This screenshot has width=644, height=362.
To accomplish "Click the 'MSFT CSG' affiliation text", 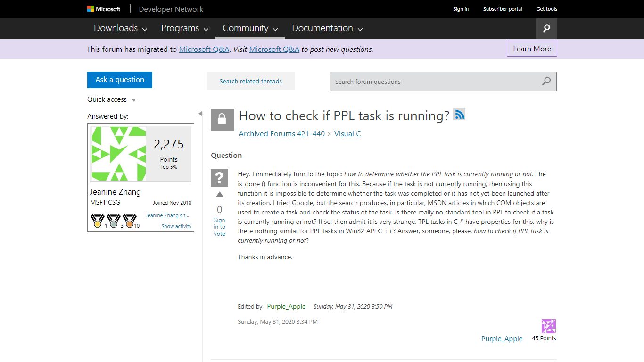I will [105, 202].
